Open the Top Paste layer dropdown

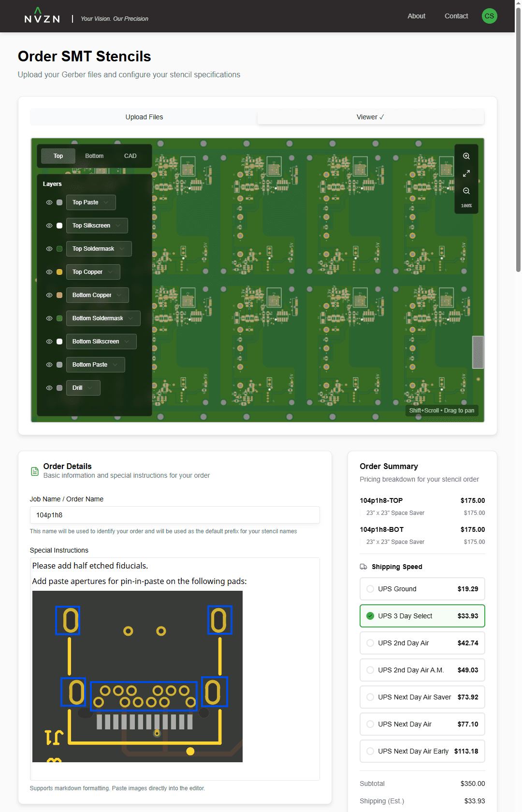pos(91,202)
